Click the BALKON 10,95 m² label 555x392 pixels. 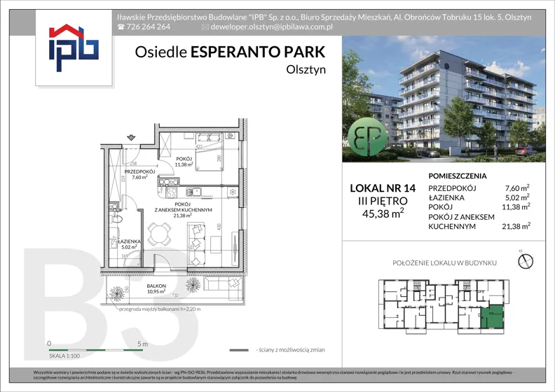pyautogui.click(x=156, y=288)
